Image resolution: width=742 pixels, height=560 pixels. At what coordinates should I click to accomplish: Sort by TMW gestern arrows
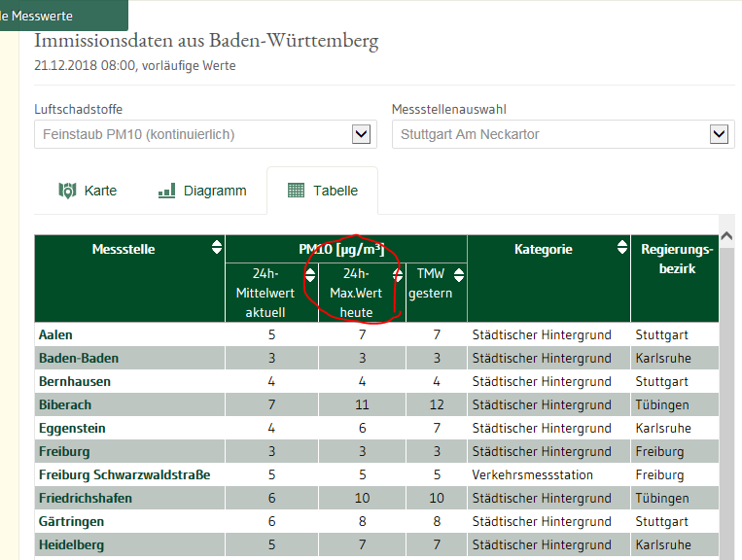[459, 274]
